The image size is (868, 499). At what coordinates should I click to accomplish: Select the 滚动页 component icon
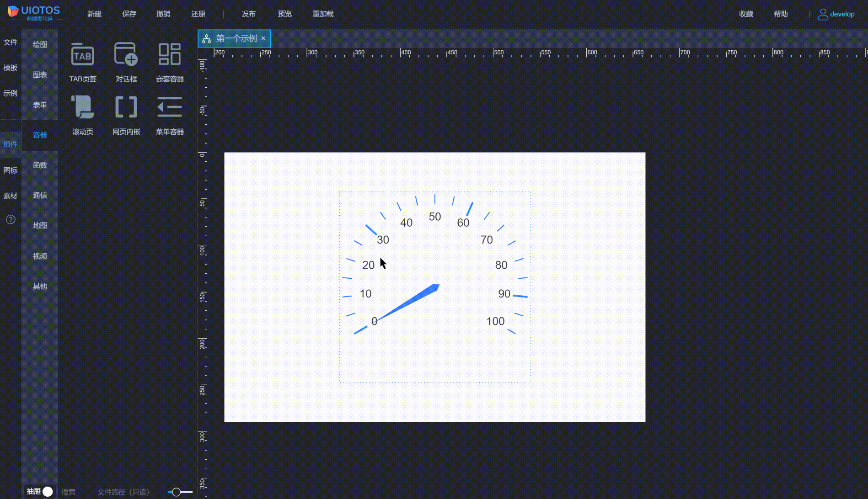click(82, 107)
